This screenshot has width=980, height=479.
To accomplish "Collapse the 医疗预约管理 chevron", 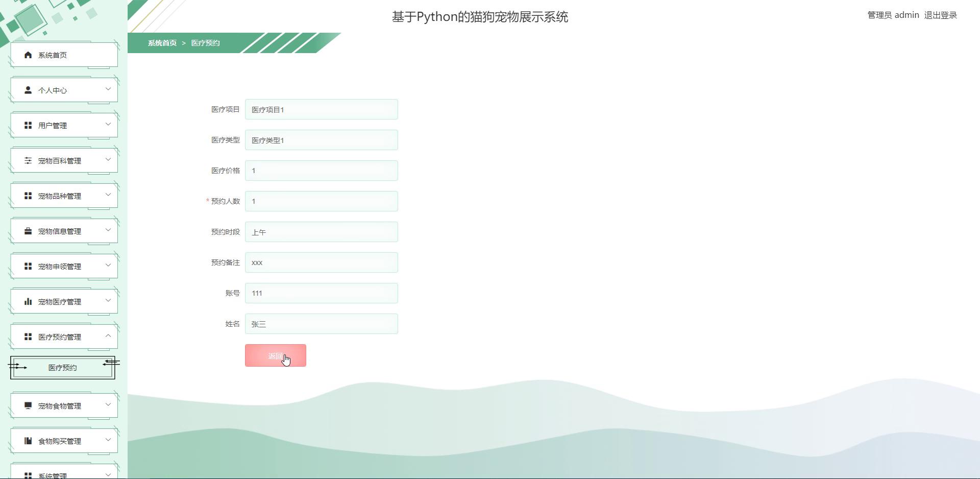I will (108, 336).
